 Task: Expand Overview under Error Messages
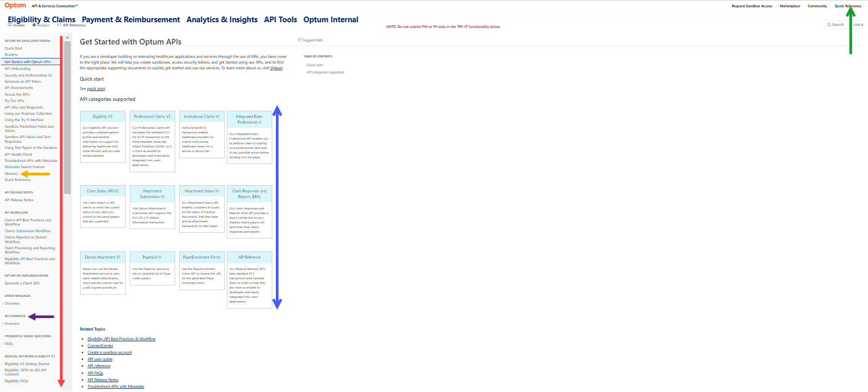coord(12,304)
